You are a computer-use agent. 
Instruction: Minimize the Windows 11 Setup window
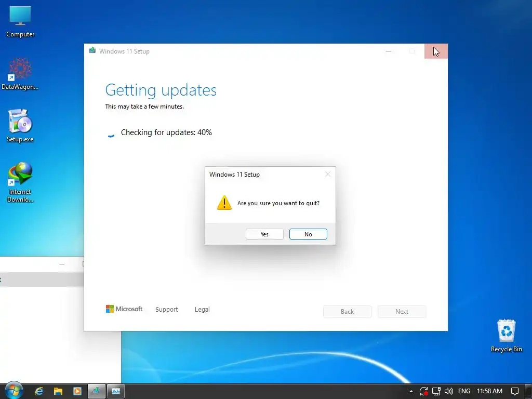389,51
